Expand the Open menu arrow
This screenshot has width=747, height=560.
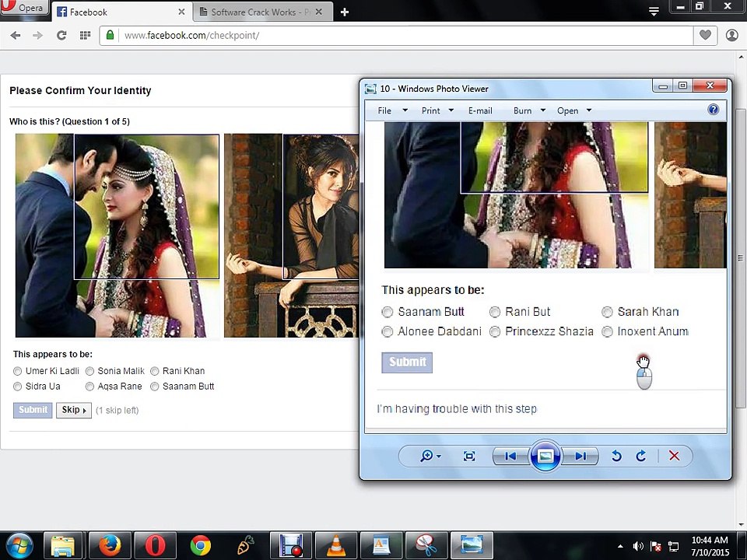589,110
